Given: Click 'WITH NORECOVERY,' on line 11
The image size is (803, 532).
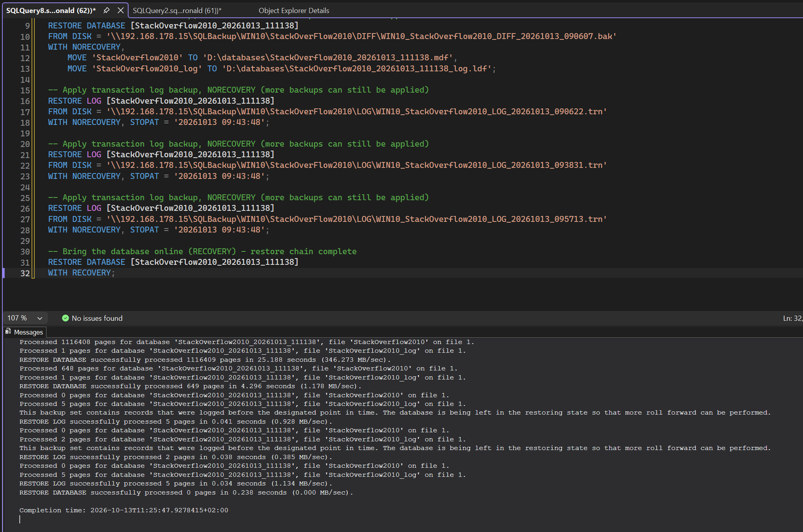Looking at the screenshot, I should pos(86,47).
